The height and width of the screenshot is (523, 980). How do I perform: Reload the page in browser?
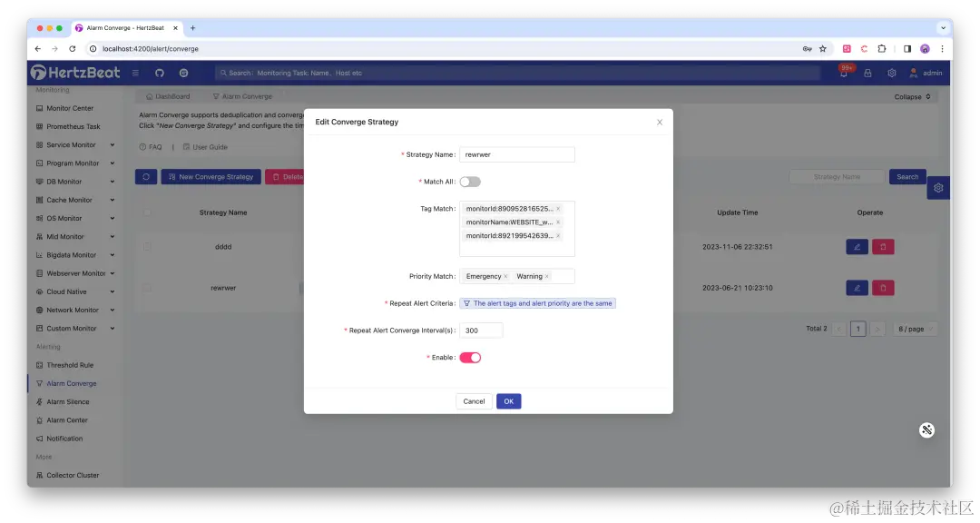(x=73, y=48)
